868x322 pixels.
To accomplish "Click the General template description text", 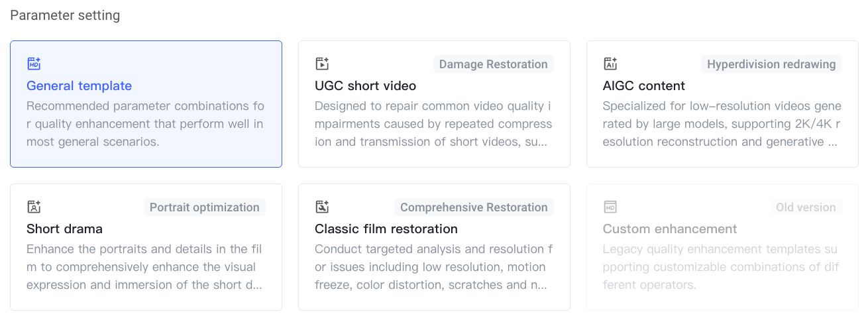I will tap(145, 124).
